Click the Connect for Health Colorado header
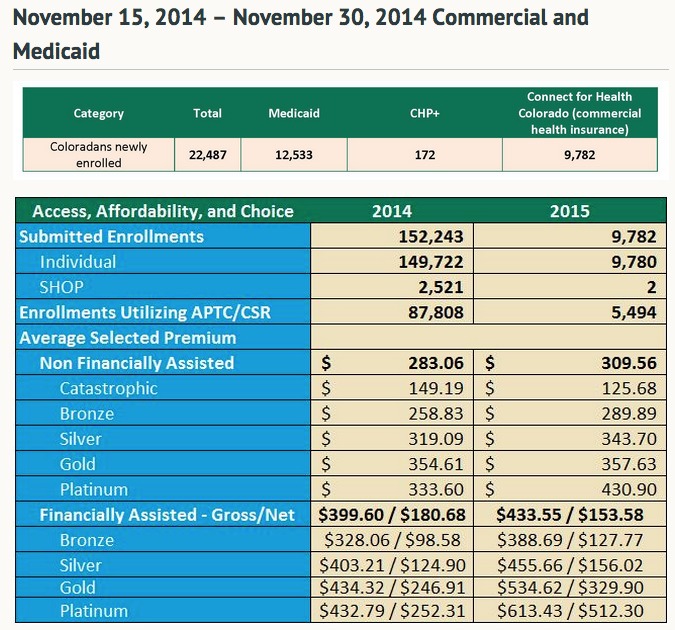The height and width of the screenshot is (630, 675). click(x=579, y=113)
